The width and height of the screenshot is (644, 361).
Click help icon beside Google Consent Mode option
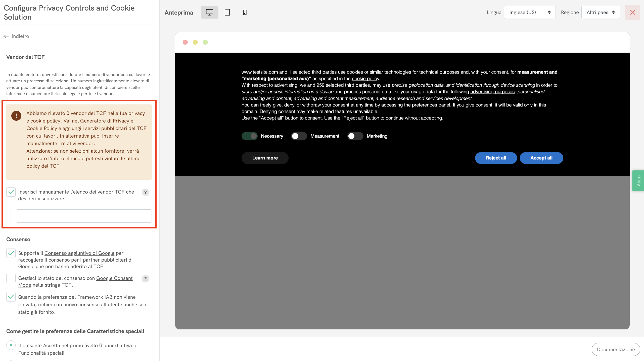(145, 279)
